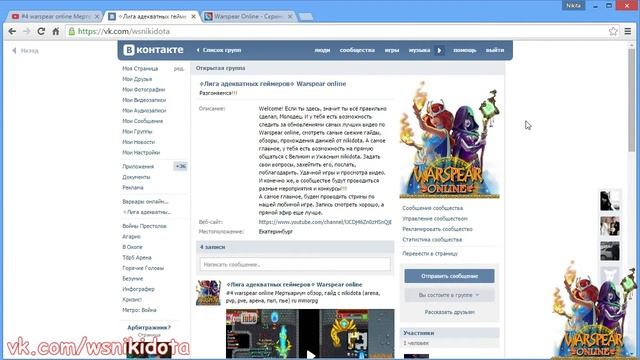This screenshot has height=360, width=640.
Task: Open Мои Аудиозаписи in sidebar
Action: [x=144, y=111]
